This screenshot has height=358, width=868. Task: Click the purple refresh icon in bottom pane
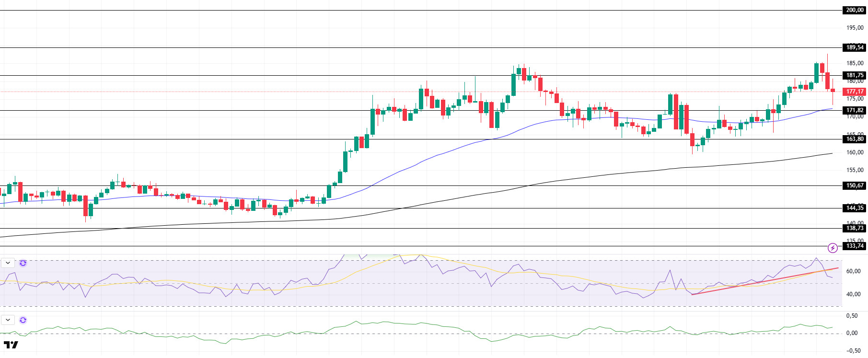tap(23, 320)
